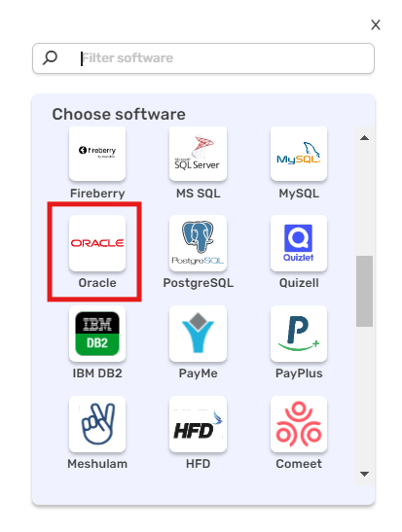Choose the MS SQL Server icon

(x=198, y=154)
